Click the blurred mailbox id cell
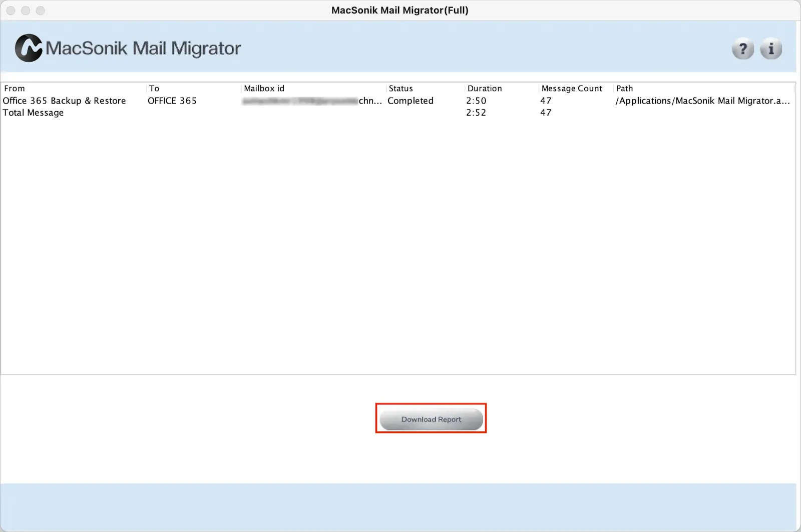The image size is (801, 532). 312,101
